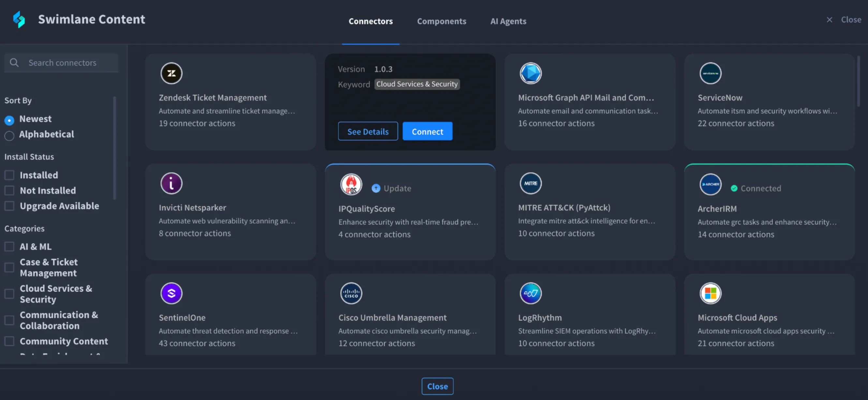The width and height of the screenshot is (868, 400).
Task: Enable the Upgrade Available filter
Action: click(9, 206)
